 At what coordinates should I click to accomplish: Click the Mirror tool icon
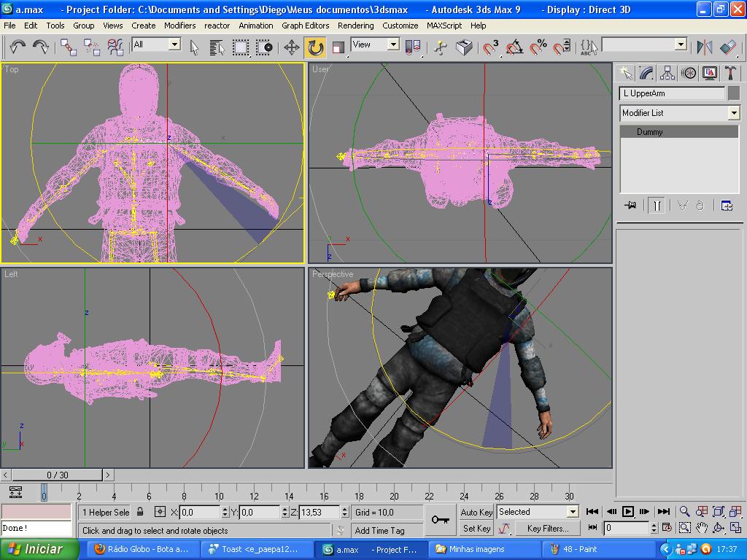click(704, 47)
